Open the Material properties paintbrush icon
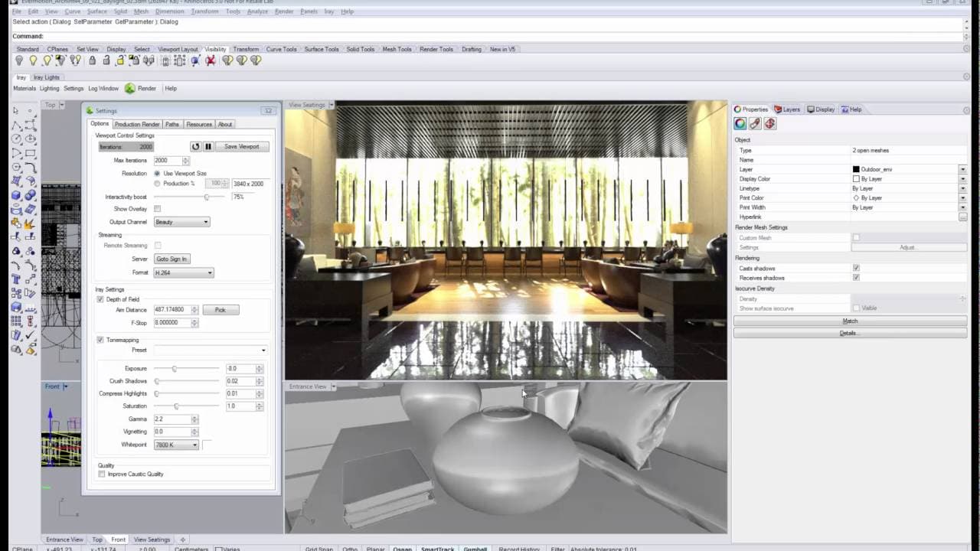This screenshot has width=980, height=551. pos(755,123)
